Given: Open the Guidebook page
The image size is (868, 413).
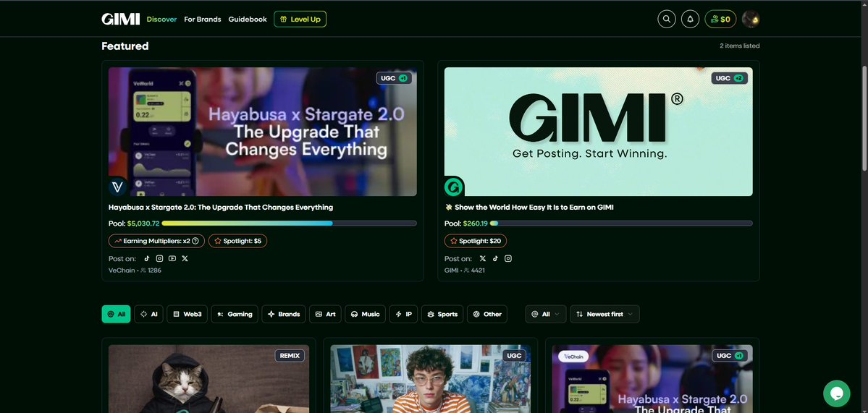Looking at the screenshot, I should 248,20.
